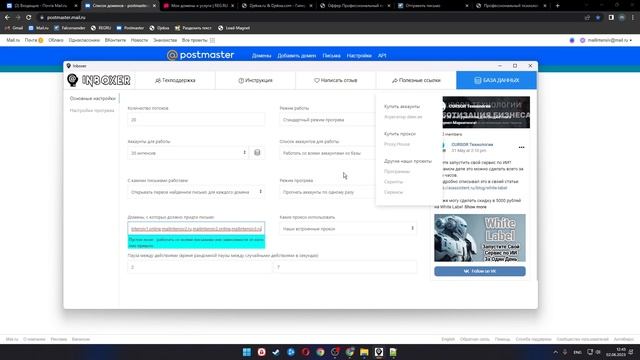Open the REGRU bookmark
The width and height of the screenshot is (640, 360).
point(101,28)
